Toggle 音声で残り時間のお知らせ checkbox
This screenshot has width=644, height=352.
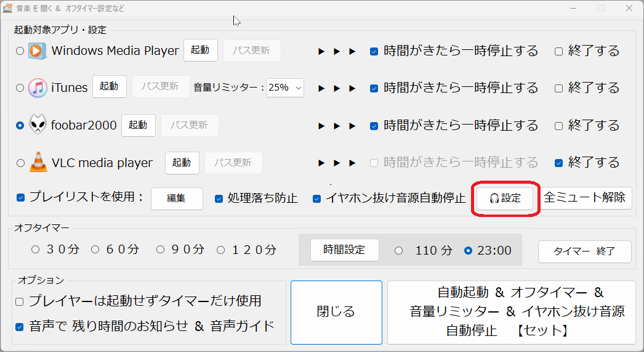(x=19, y=327)
